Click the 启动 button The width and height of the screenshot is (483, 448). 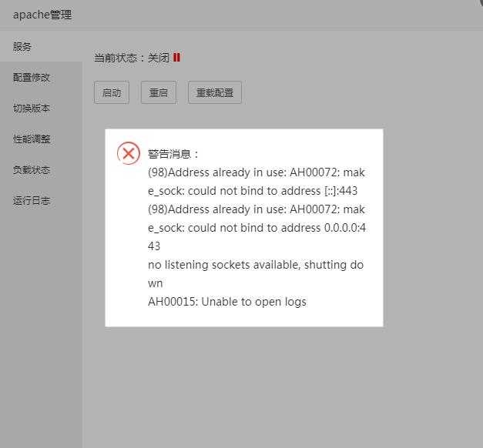112,92
